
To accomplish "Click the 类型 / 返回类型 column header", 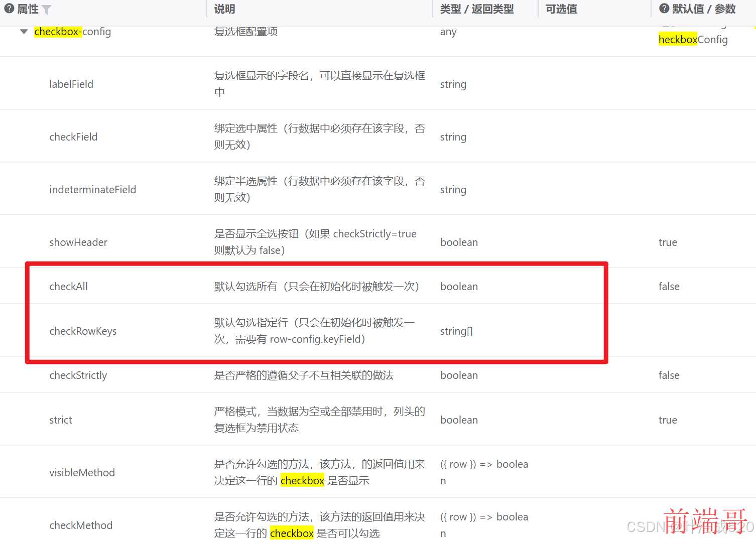I will 477,9.
